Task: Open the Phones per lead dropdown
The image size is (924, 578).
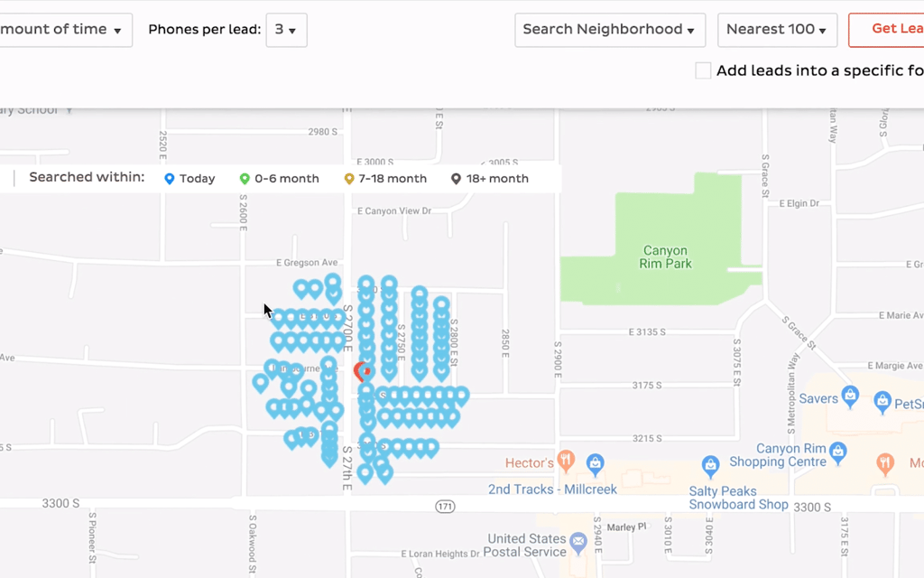Action: pos(286,30)
